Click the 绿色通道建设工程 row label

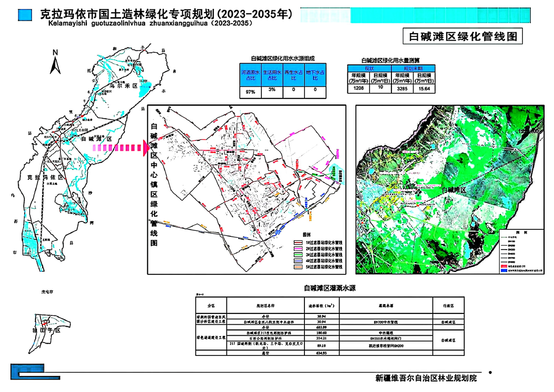211,338
